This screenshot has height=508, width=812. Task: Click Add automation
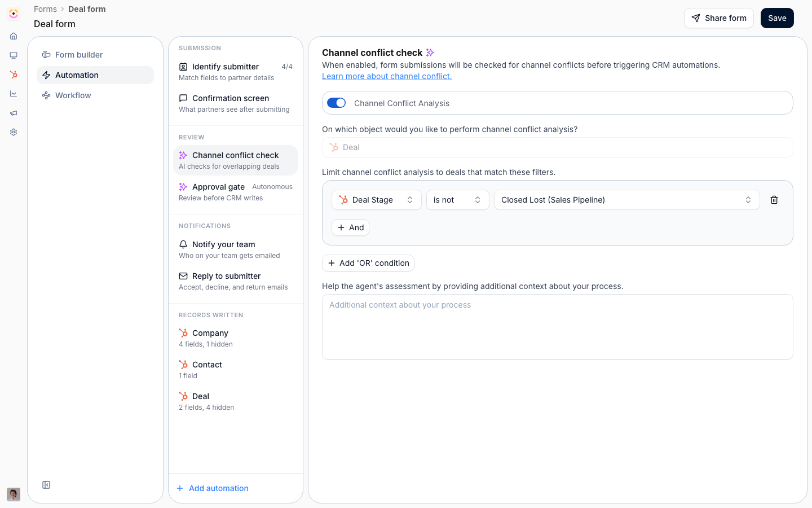click(x=213, y=488)
